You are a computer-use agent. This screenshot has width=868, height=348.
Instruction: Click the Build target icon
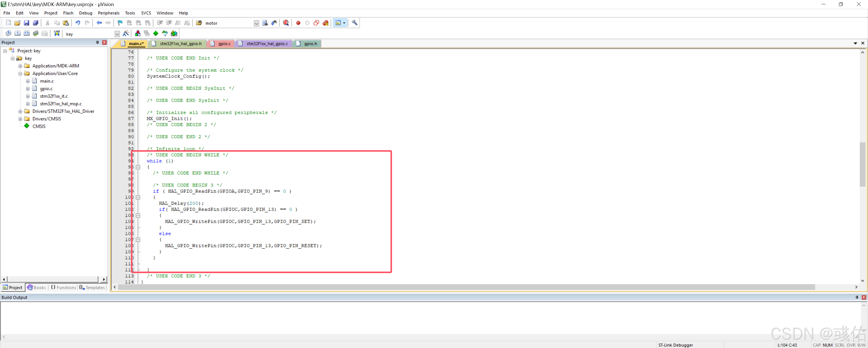[17, 33]
